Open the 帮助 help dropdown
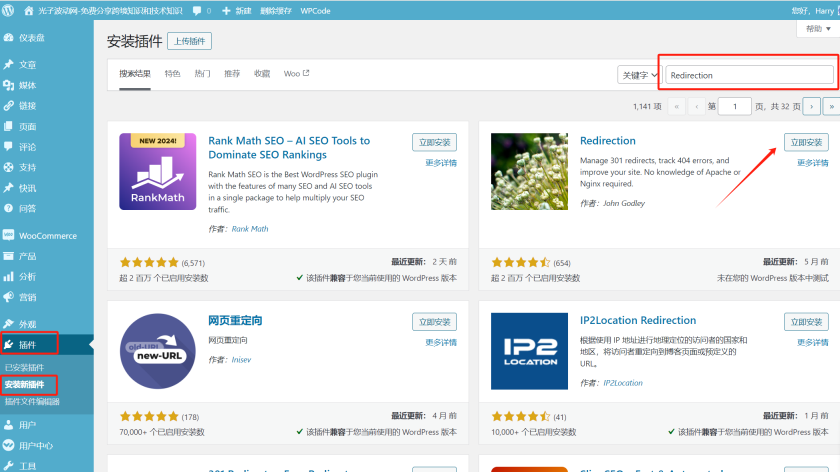Viewport: 840px width, 472px height. click(818, 29)
